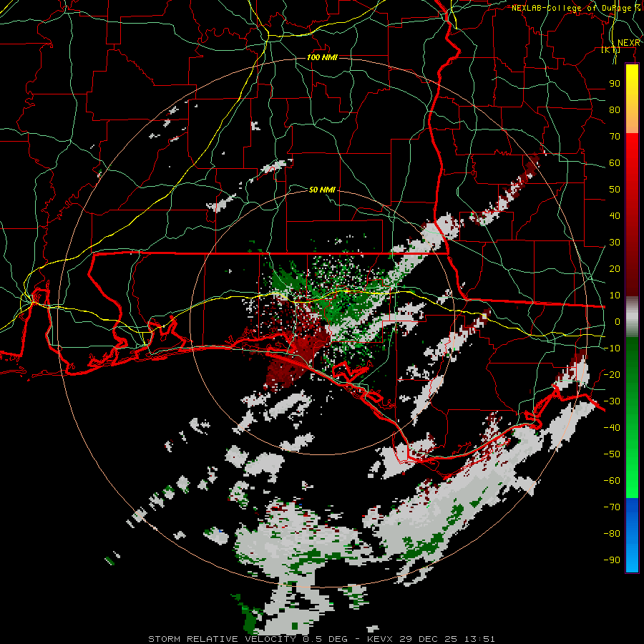The height and width of the screenshot is (644, 644).
Task: Click the -20 value on the velocity scale
Action: (x=612, y=374)
